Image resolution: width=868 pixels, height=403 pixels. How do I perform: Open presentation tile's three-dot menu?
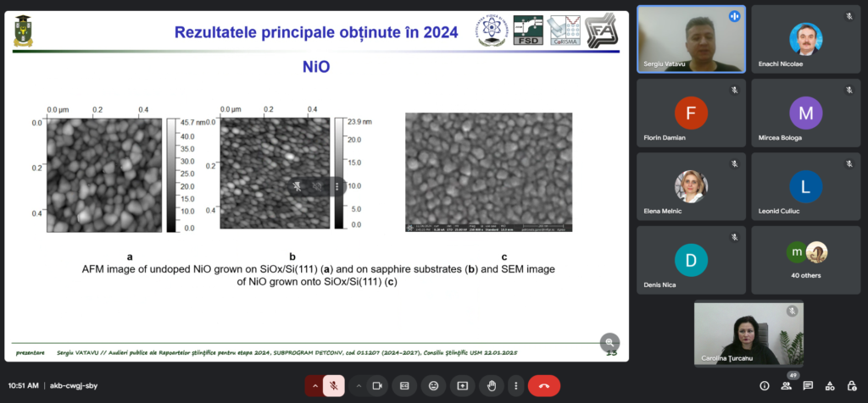(x=337, y=185)
